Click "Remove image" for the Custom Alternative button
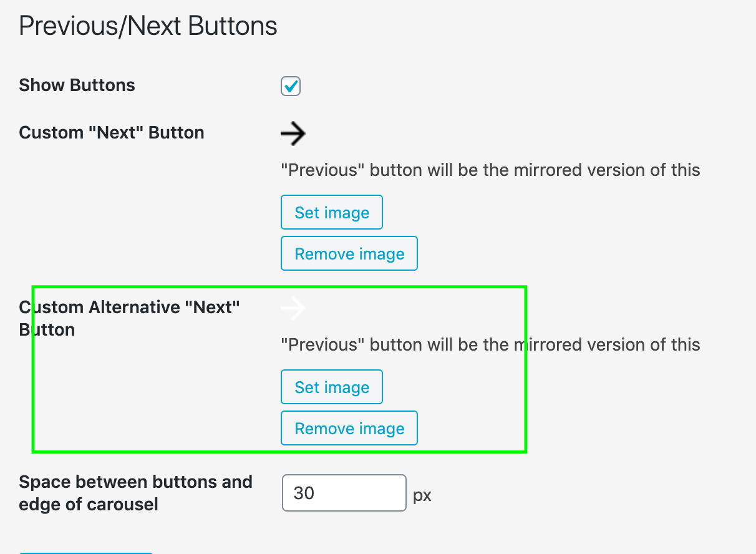The image size is (756, 554). pyautogui.click(x=349, y=428)
